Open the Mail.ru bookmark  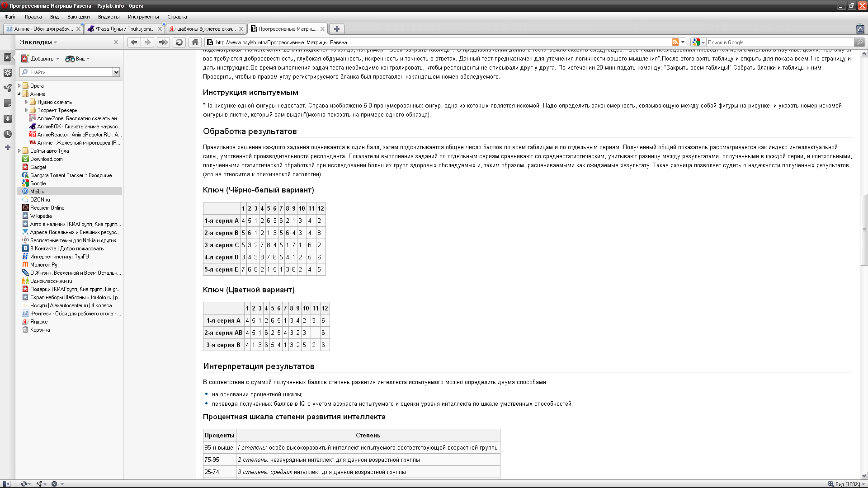(x=70, y=192)
